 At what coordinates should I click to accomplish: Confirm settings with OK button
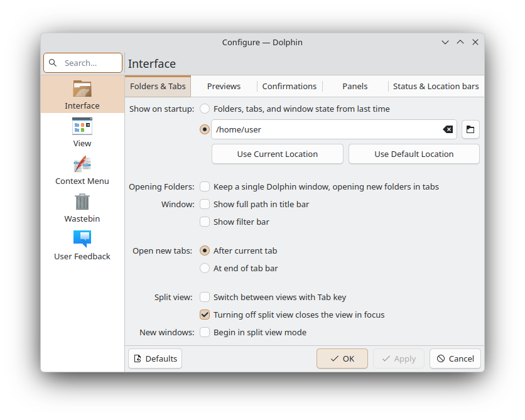(342, 358)
